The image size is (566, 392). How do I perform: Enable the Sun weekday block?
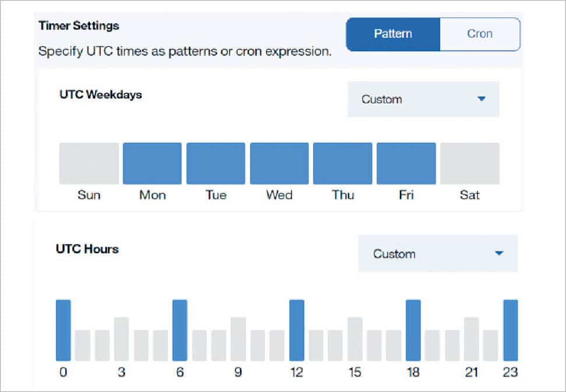point(89,164)
